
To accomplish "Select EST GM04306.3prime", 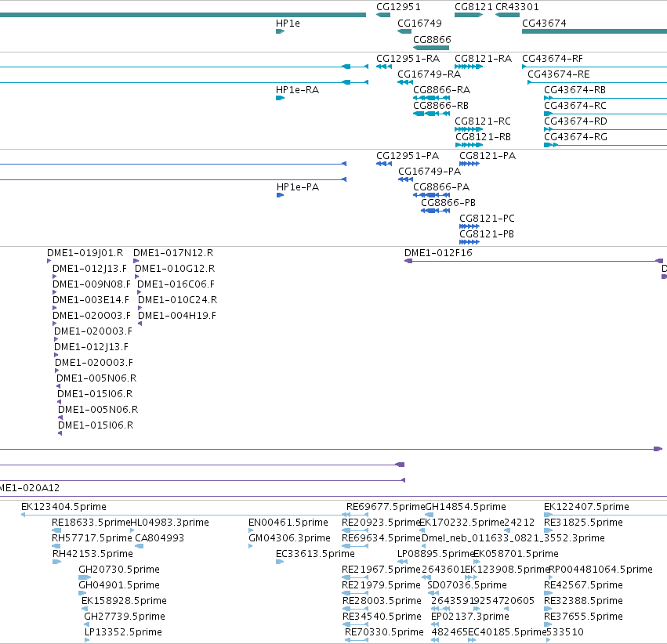I will click(289, 538).
